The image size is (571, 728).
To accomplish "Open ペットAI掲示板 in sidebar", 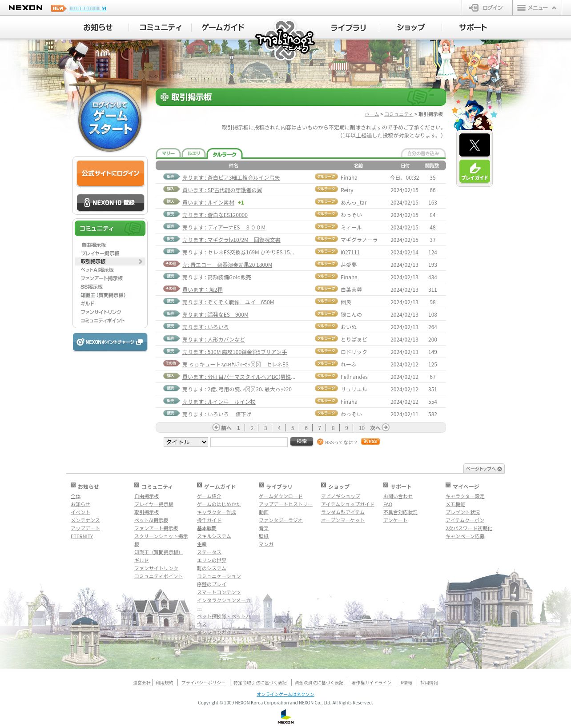I will 97,270.
